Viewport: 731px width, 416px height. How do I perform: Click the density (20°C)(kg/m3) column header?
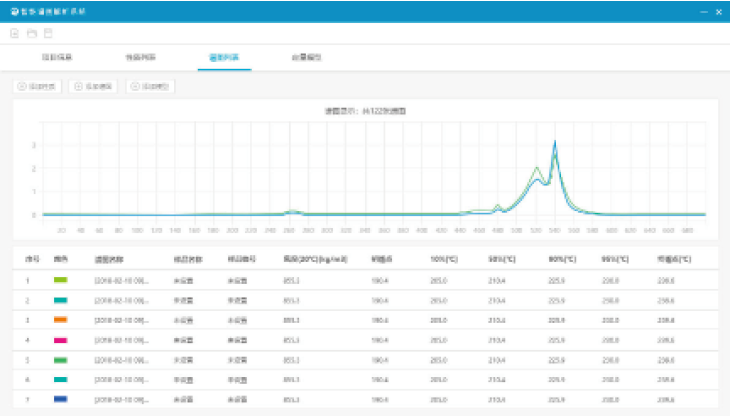coord(314,258)
